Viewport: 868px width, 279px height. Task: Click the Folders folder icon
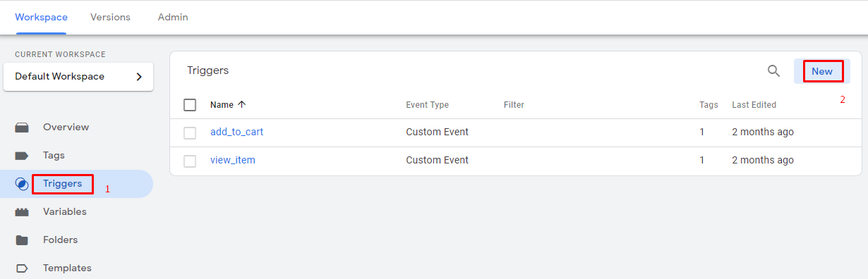[x=22, y=240]
